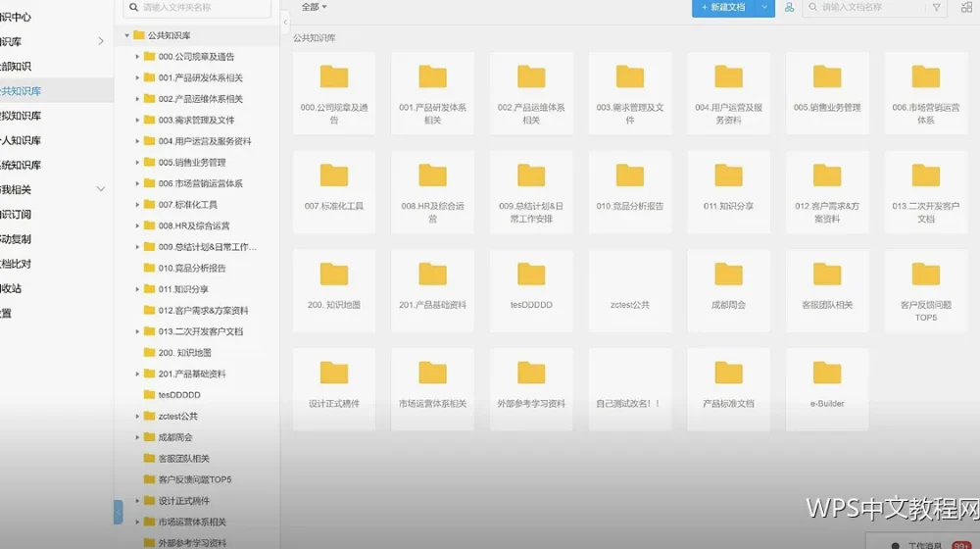Open the zctest公共 card in grid

click(x=630, y=291)
